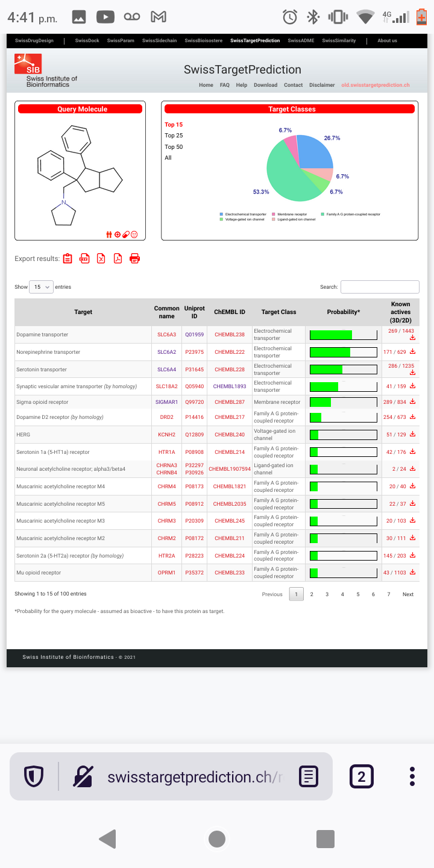Open SwissADME in top navigation
This screenshot has width=434, height=868.
click(301, 40)
